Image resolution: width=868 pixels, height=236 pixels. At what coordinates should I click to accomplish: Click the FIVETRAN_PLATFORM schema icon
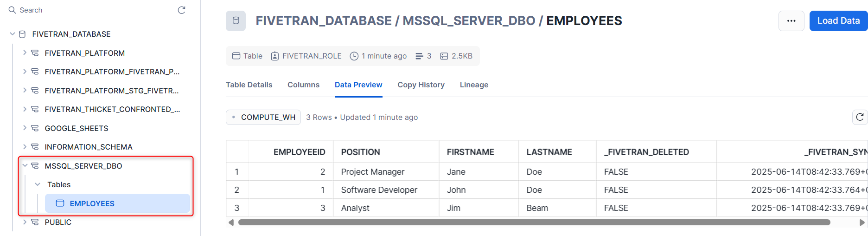click(x=35, y=53)
